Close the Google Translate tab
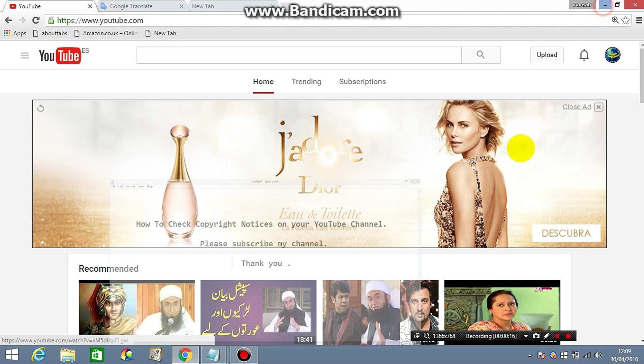Image resolution: width=644 pixels, height=364 pixels. pos(181,6)
